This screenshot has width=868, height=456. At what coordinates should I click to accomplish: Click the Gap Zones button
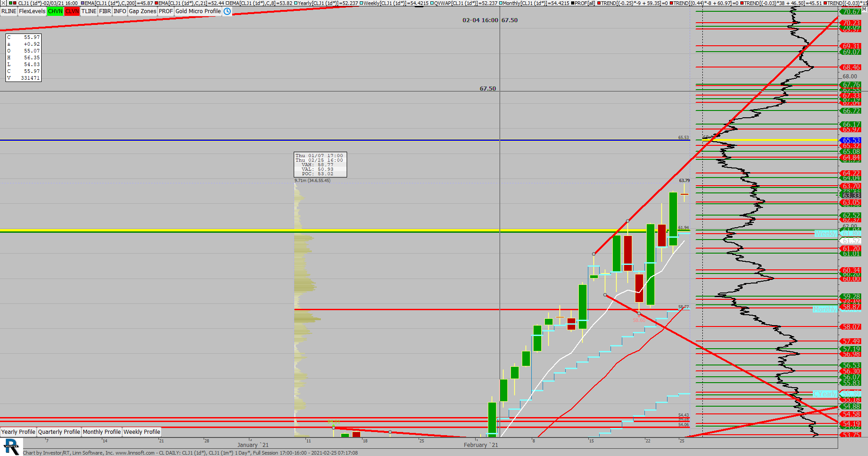click(143, 11)
